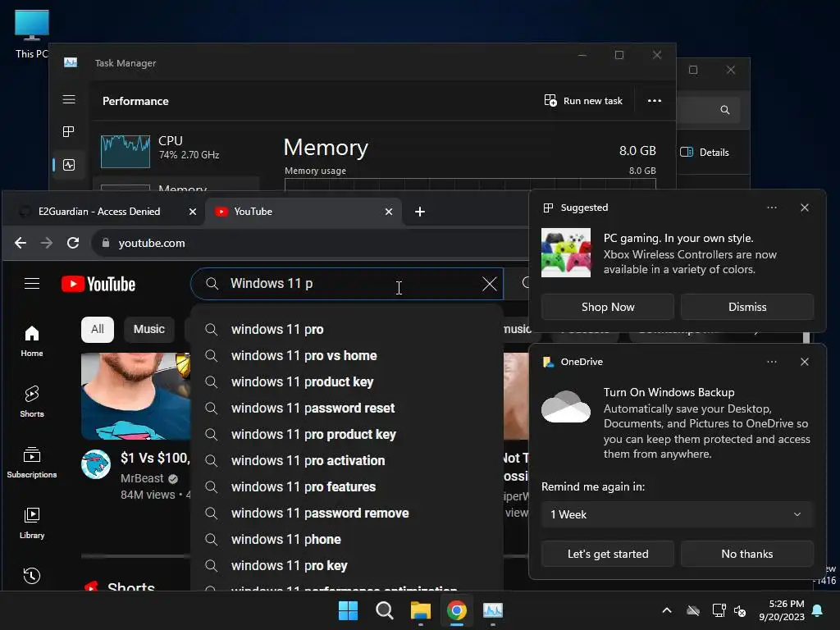Switch to the E2Guardian - Access Denied tab
The image size is (840, 630).
click(x=99, y=212)
